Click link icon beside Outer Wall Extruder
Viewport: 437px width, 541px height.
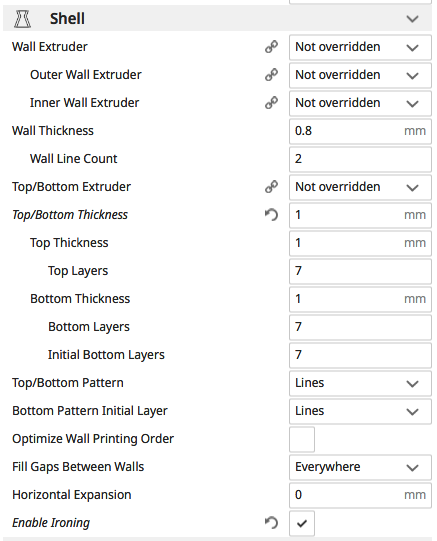271,75
